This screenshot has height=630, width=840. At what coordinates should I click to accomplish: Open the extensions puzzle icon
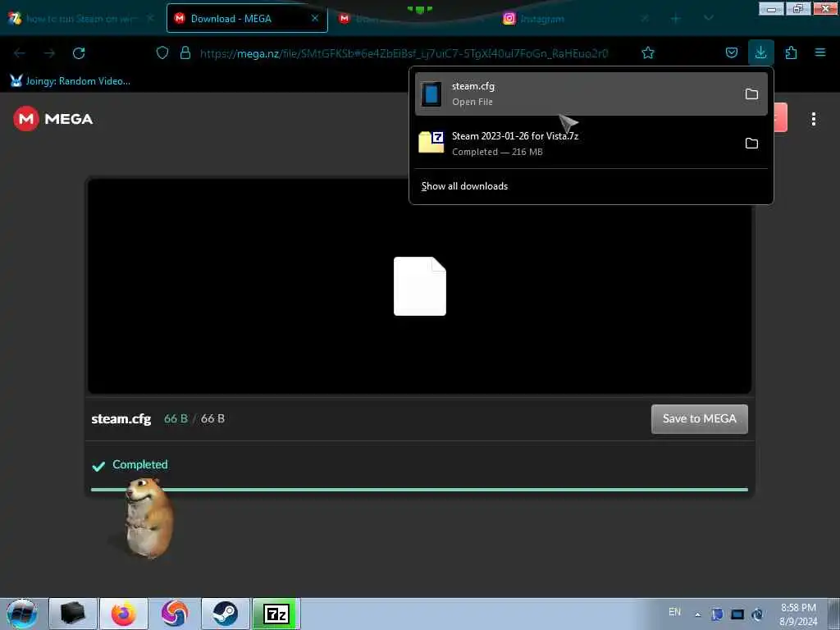click(791, 52)
